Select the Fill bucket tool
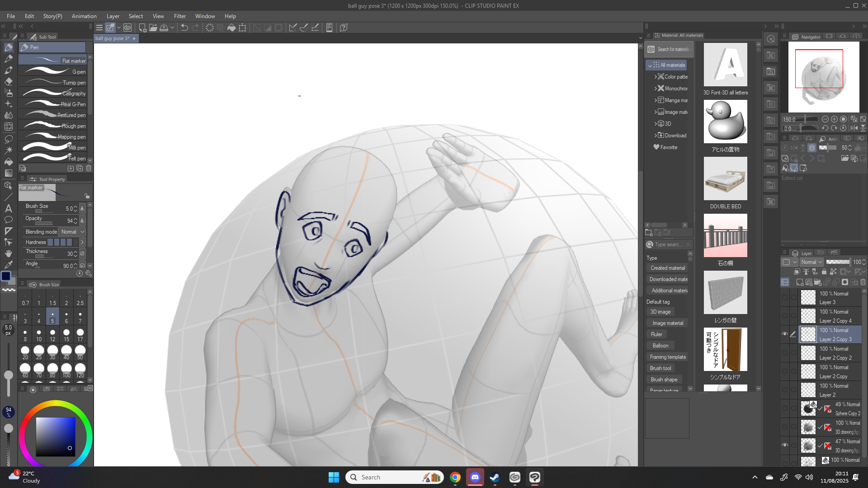The image size is (868, 488). click(8, 161)
